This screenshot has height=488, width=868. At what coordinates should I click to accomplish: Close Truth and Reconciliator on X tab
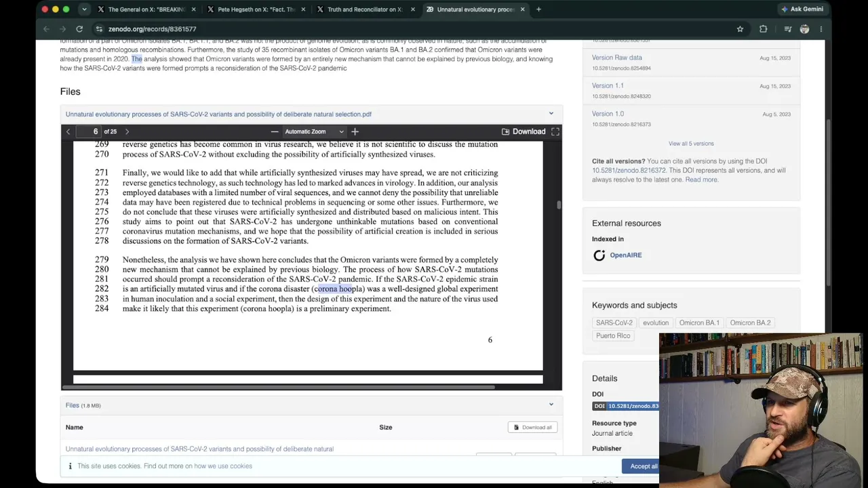412,9
